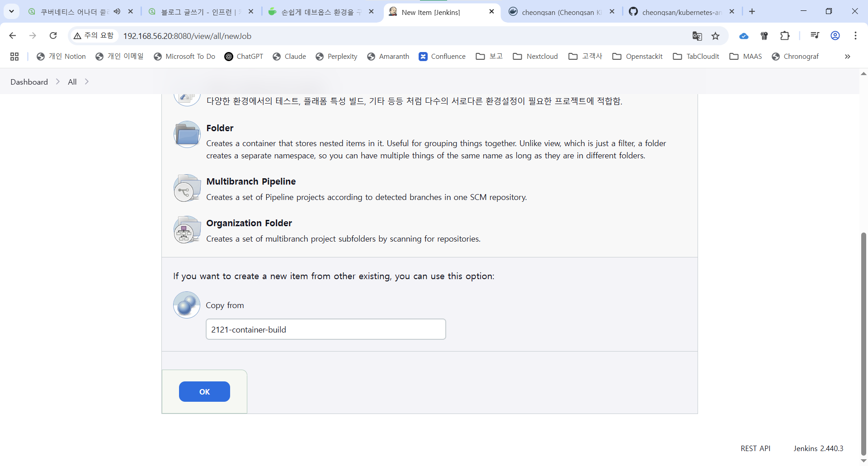Select the Folder item type icon
The width and height of the screenshot is (868, 466).
(x=187, y=134)
